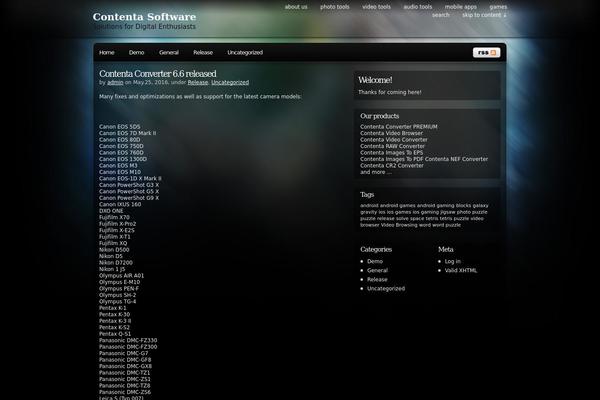Open the Uncategorized navigation item
This screenshot has width=600, height=400.
coord(245,52)
